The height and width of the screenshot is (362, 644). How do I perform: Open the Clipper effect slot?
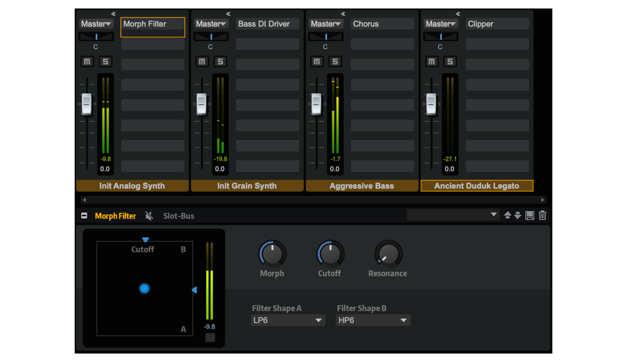497,23
